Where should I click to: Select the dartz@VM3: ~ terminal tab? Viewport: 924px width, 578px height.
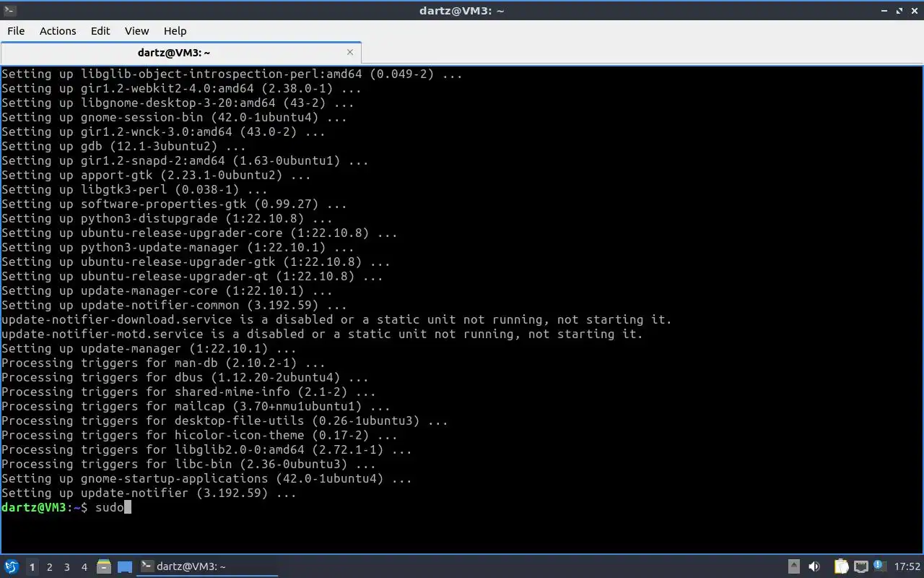pyautogui.click(x=180, y=52)
